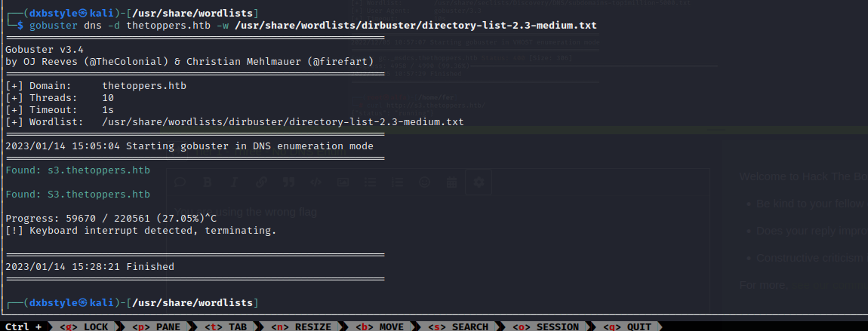The height and width of the screenshot is (331, 868).
Task: Click the authors line mentioning OJ Reeves
Action: pyautogui.click(x=189, y=61)
